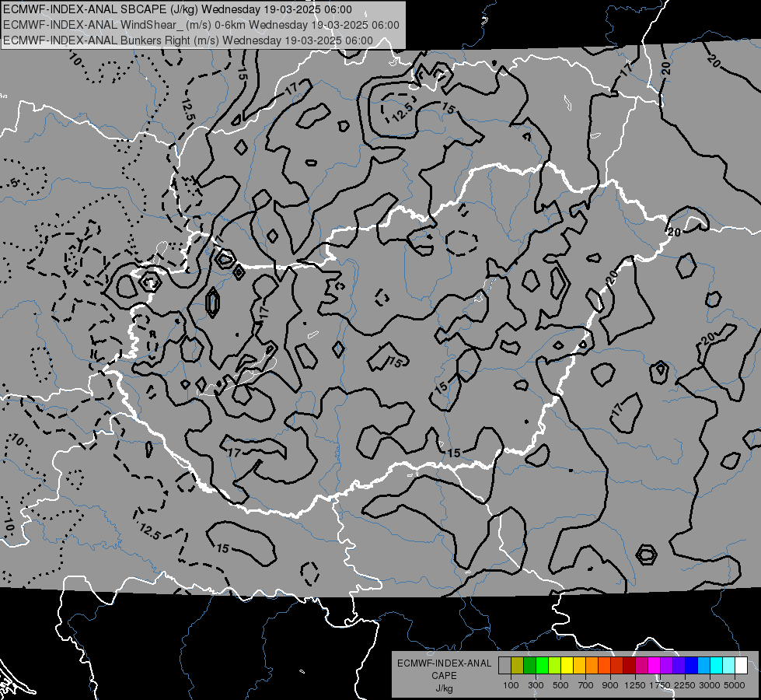Click the CAPE legend label
This screenshot has height=700, width=761.
point(444,676)
